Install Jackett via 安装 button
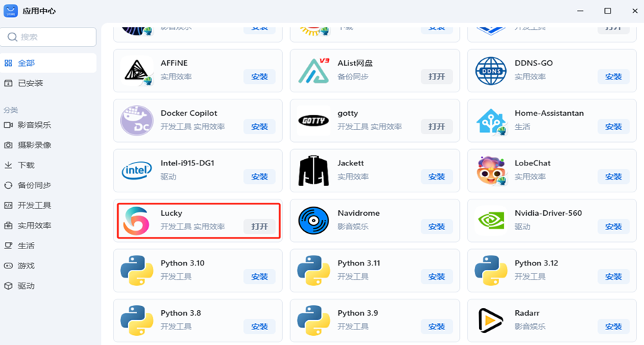644x345 pixels. click(x=436, y=177)
